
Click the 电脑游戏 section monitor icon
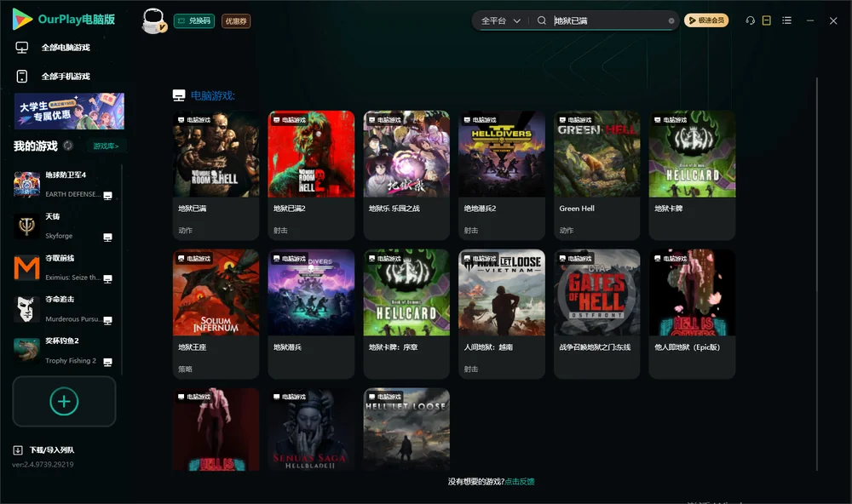[179, 95]
